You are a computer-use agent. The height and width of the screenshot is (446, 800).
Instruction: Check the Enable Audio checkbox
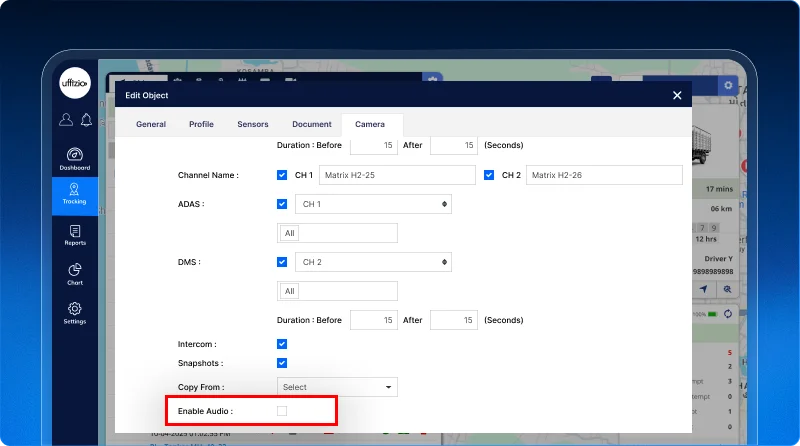tap(282, 411)
